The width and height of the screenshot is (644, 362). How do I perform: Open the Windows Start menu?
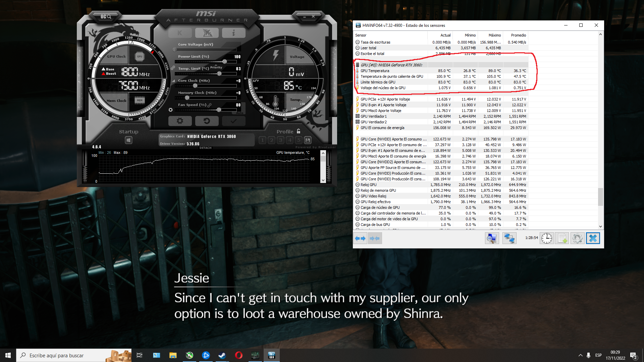pyautogui.click(x=8, y=355)
